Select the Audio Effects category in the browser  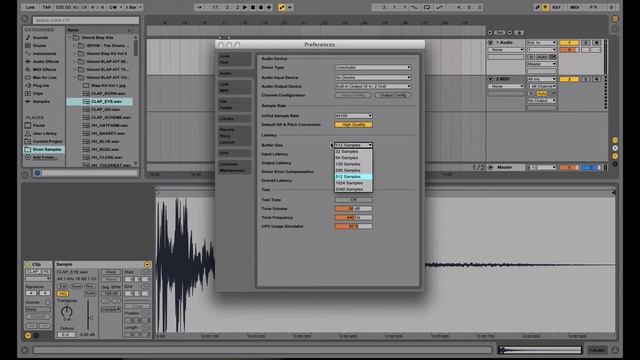point(46,62)
